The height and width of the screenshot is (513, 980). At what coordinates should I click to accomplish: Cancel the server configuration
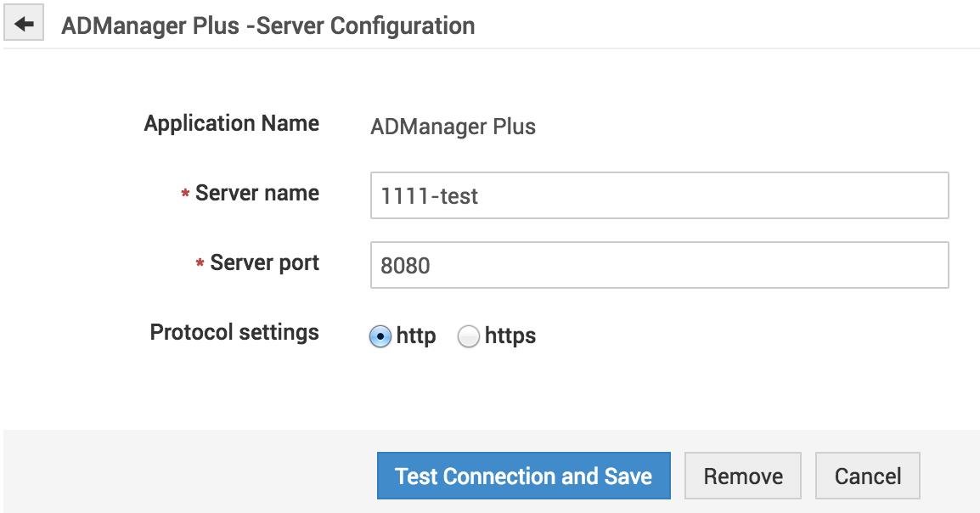point(867,476)
